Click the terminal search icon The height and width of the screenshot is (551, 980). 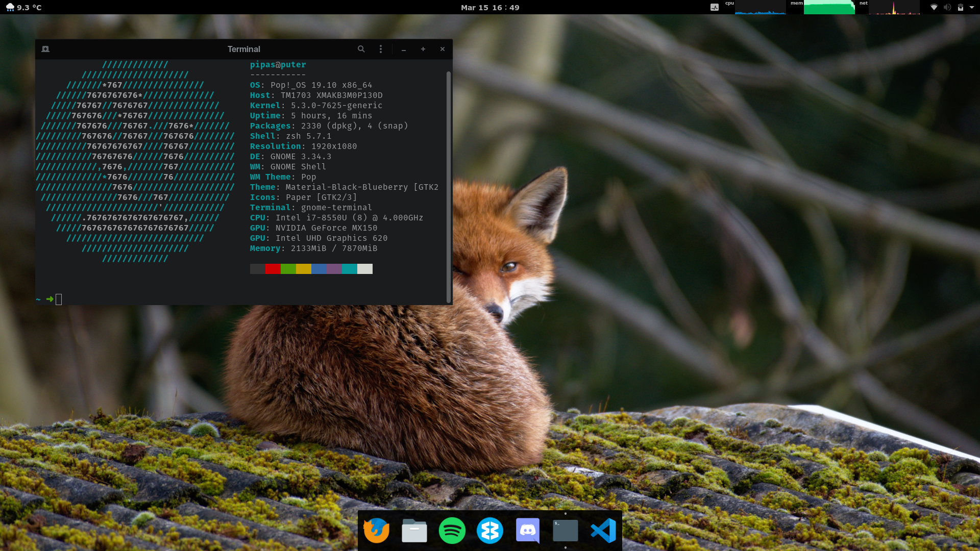tap(361, 49)
